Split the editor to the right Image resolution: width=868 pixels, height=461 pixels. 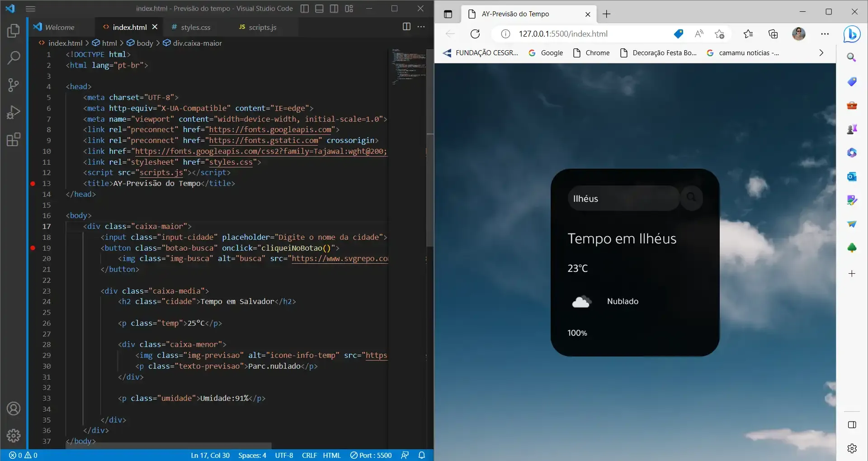click(406, 27)
